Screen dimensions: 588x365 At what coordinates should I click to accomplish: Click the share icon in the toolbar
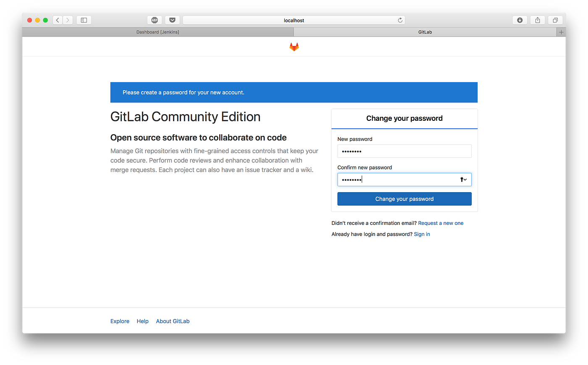[537, 20]
